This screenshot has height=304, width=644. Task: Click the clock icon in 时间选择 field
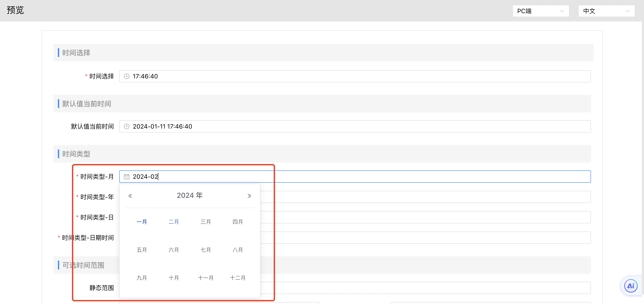(x=127, y=76)
